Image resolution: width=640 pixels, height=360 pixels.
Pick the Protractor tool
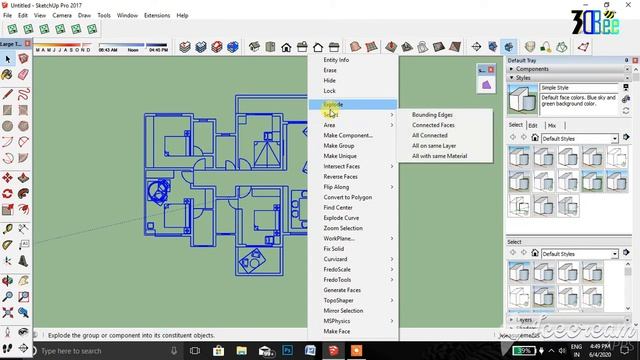(x=7, y=245)
